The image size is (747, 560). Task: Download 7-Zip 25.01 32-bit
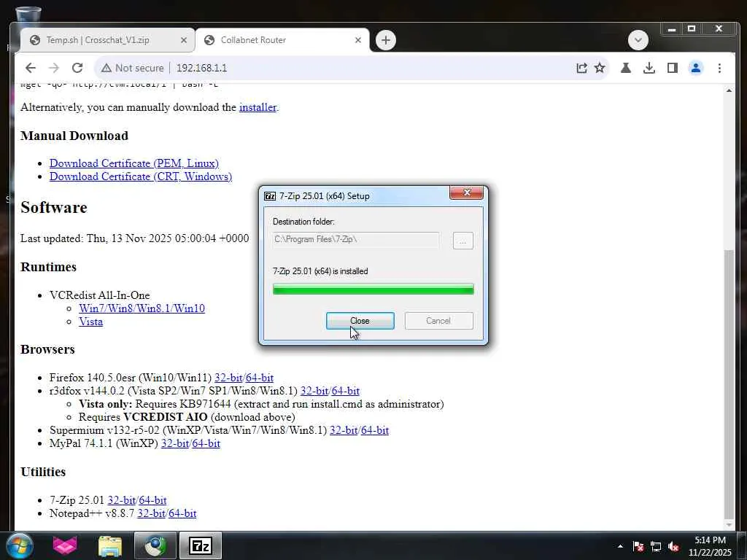122,500
